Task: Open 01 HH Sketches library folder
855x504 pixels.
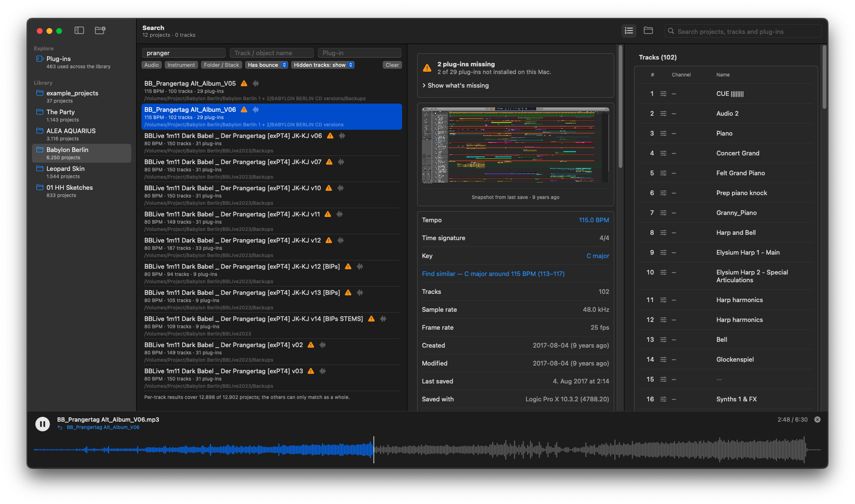Action: 81,191
